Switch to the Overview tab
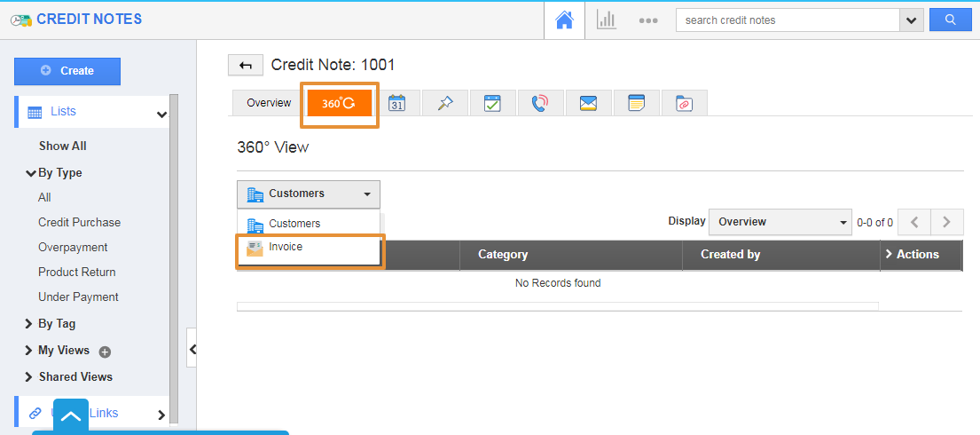980x435 pixels. 269,103
